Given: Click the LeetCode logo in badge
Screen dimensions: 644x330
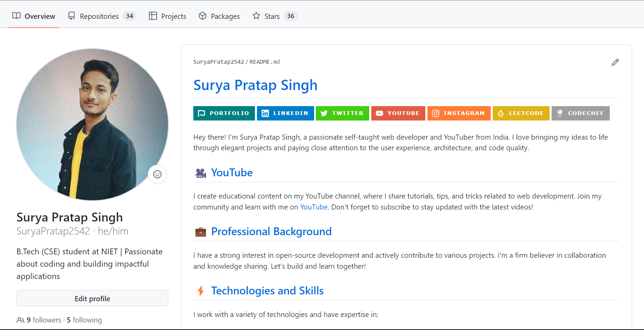Looking at the screenshot, I should (x=501, y=113).
